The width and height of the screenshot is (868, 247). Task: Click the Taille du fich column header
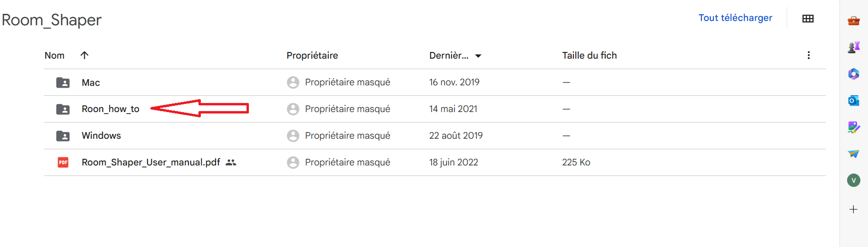pos(589,55)
